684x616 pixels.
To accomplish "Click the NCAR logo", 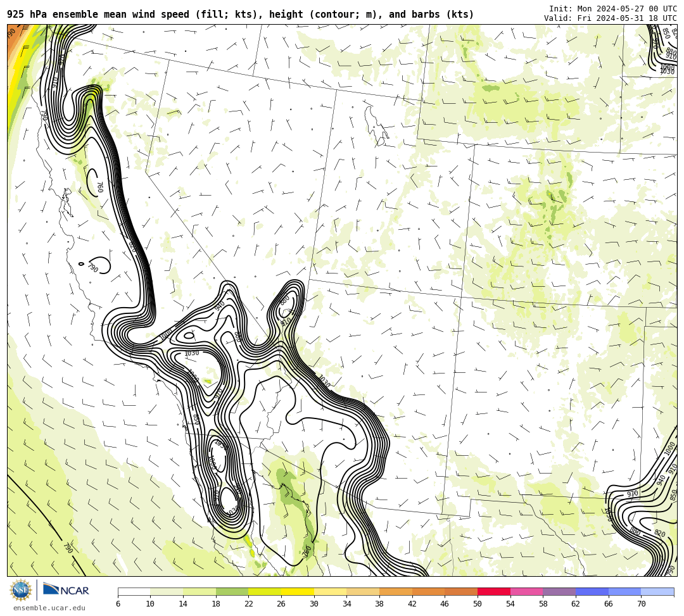I will 66,590.
